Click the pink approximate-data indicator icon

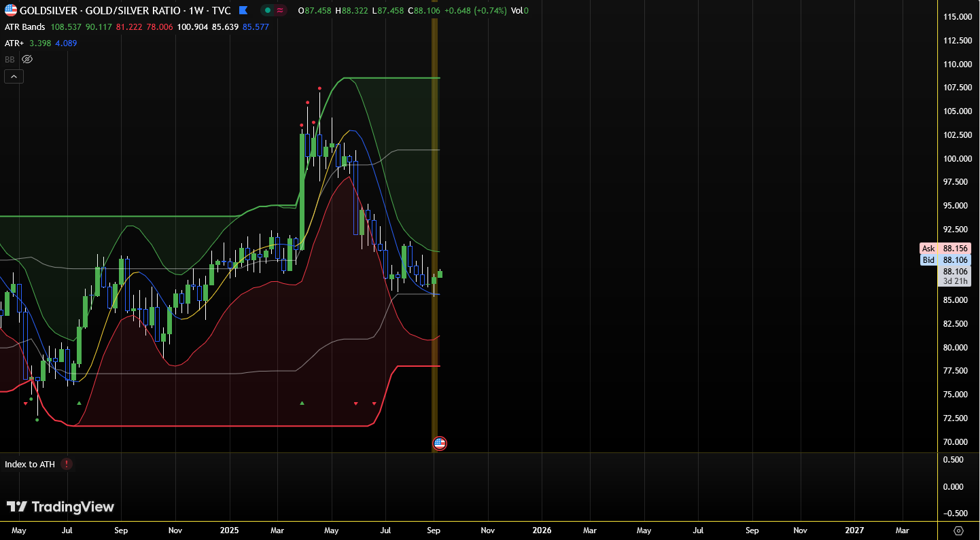pos(280,10)
